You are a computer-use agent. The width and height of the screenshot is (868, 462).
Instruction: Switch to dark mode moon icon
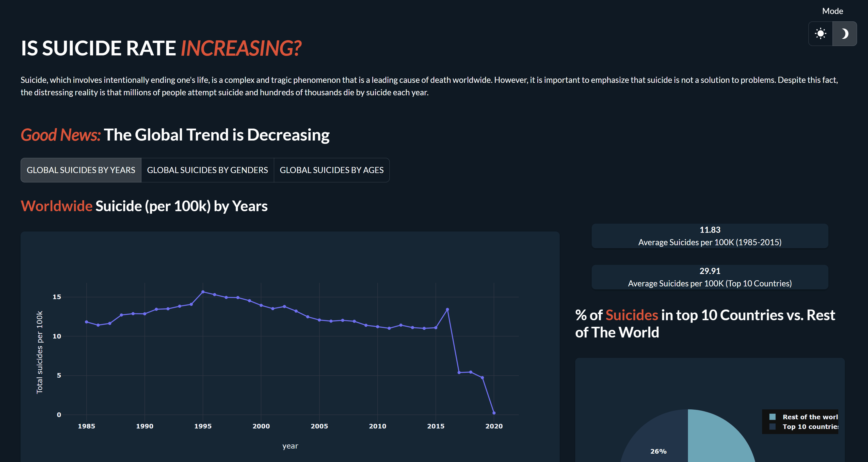845,34
